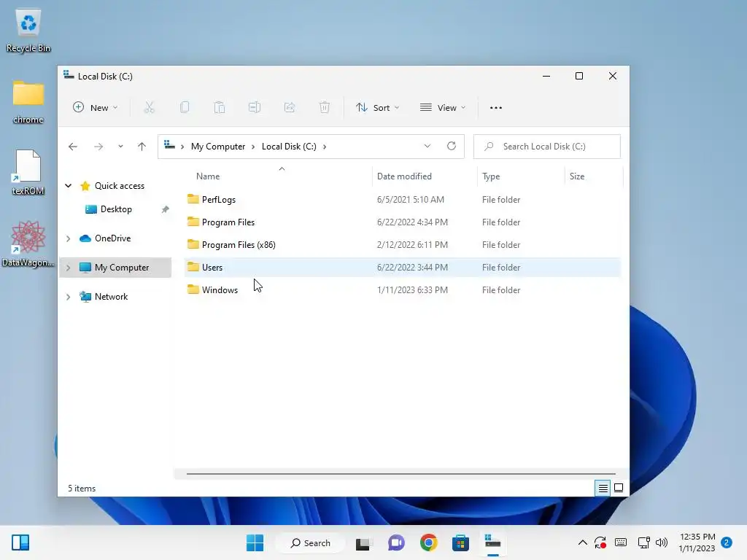The height and width of the screenshot is (560, 747).
Task: Open the See more three-dots menu
Action: 496,108
